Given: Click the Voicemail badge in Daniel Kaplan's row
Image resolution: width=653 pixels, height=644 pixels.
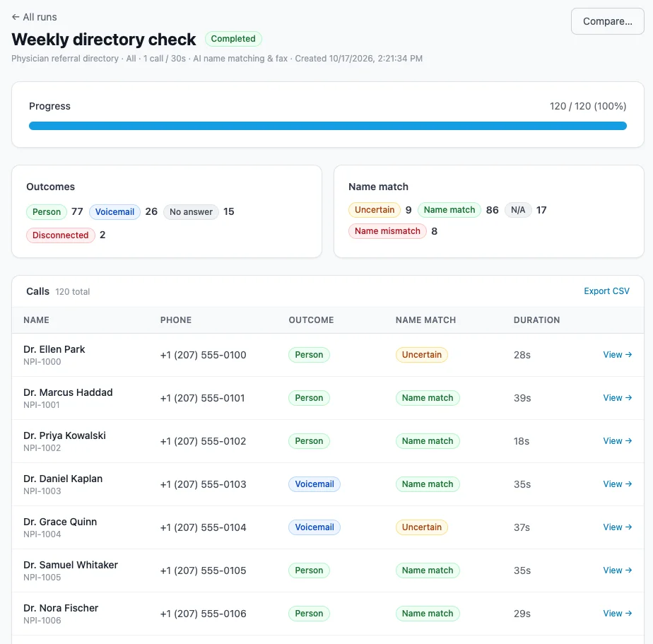Looking at the screenshot, I should pyautogui.click(x=314, y=484).
